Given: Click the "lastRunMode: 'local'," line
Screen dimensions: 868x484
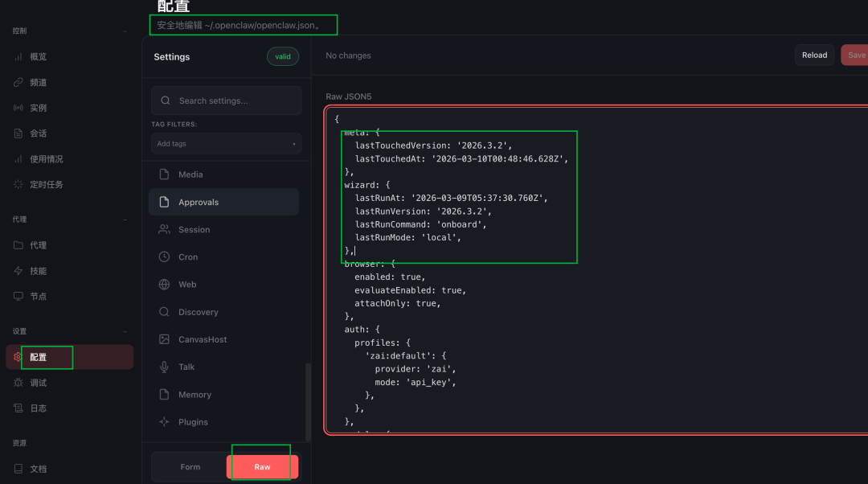Looking at the screenshot, I should point(408,237).
